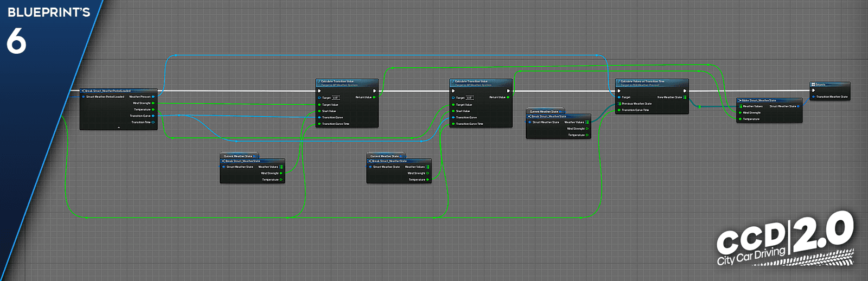Click the Temperature output pin on Break Struct_WeatherPeriodLoaded
The width and height of the screenshot is (868, 281).
click(154, 110)
